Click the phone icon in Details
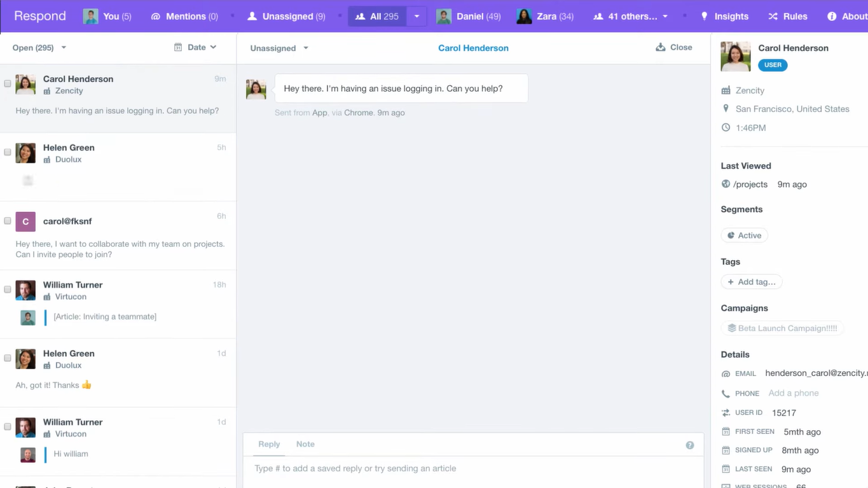Viewport: 868px width, 488px height. tap(726, 393)
